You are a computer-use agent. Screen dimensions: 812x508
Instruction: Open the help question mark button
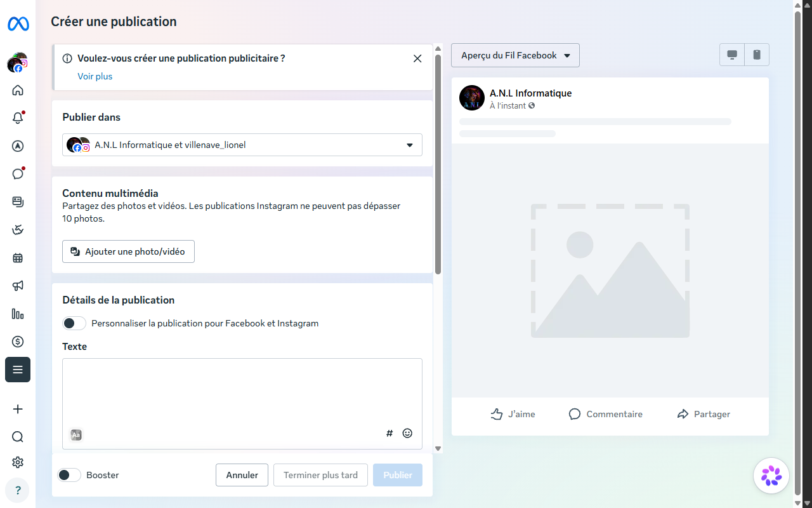(x=18, y=490)
